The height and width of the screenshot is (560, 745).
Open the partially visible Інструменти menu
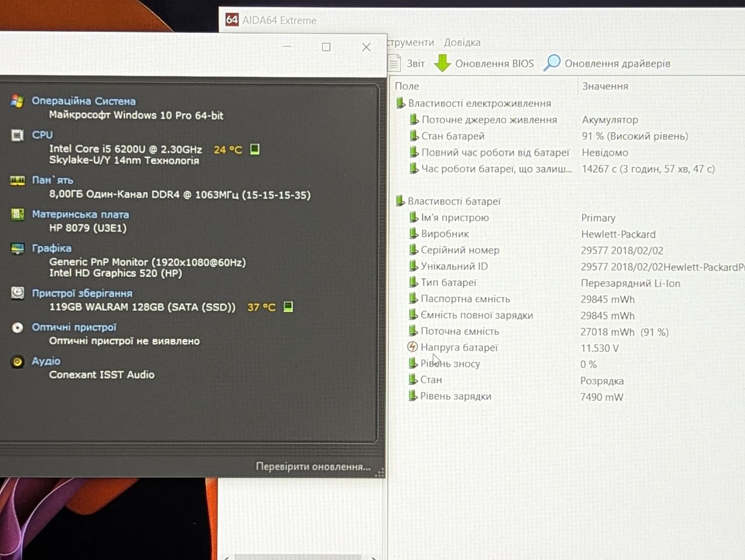pos(411,42)
